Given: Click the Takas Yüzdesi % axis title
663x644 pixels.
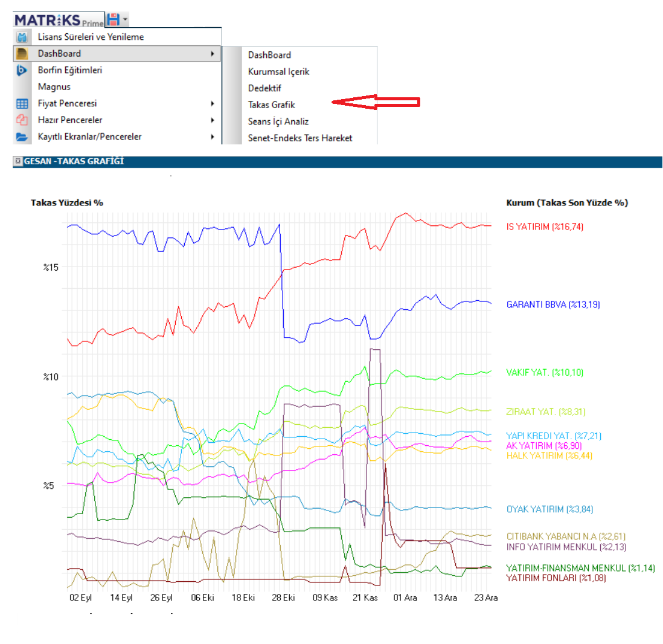Looking at the screenshot, I should point(67,203).
